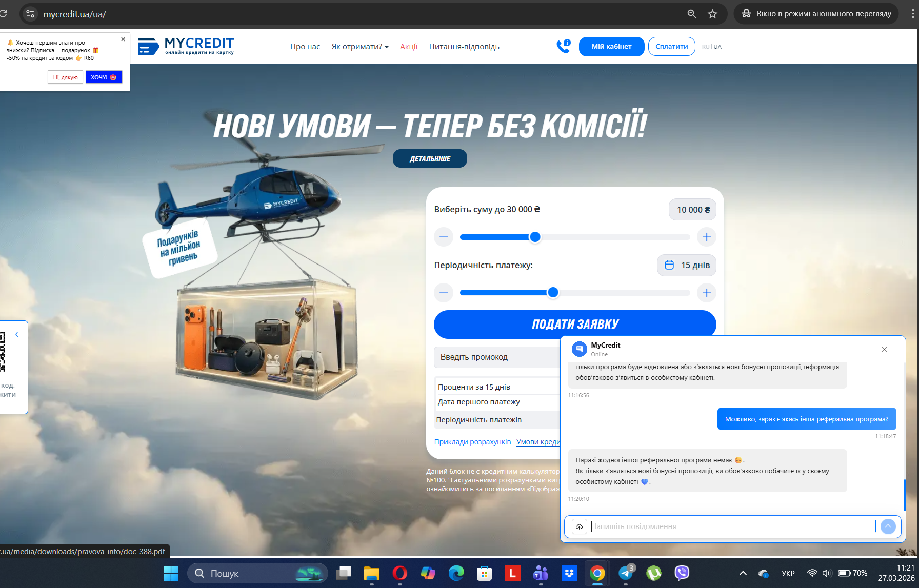Switch site language to RU
919x588 pixels.
coord(706,47)
